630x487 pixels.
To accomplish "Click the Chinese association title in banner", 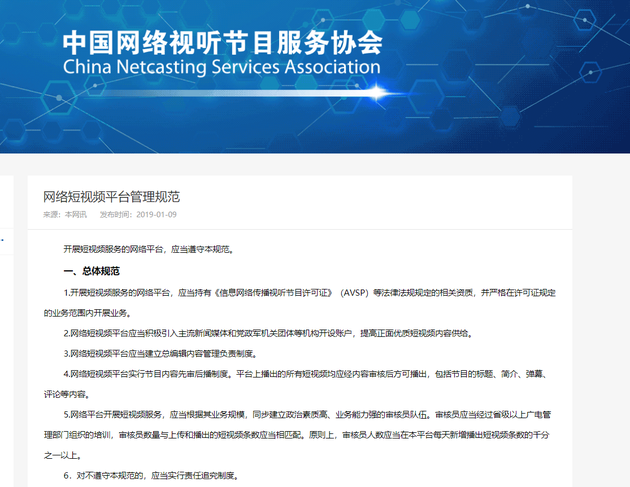I will pos(223,43).
